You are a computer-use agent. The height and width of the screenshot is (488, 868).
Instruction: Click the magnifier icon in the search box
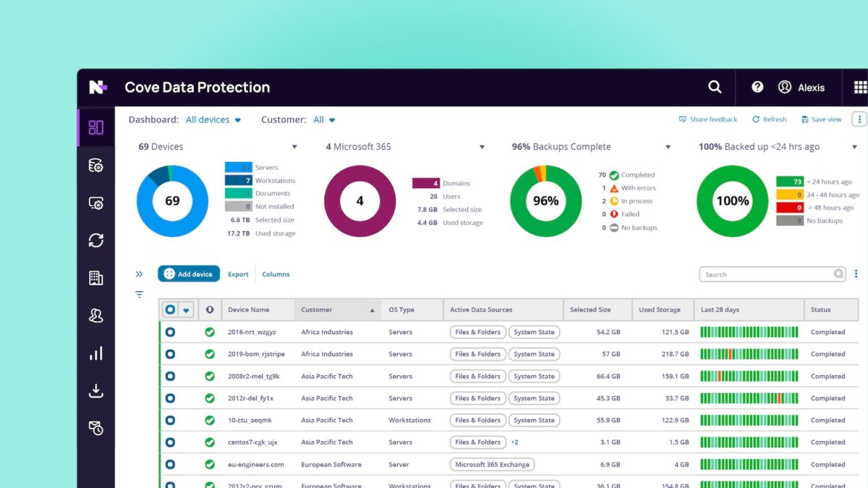(x=839, y=274)
